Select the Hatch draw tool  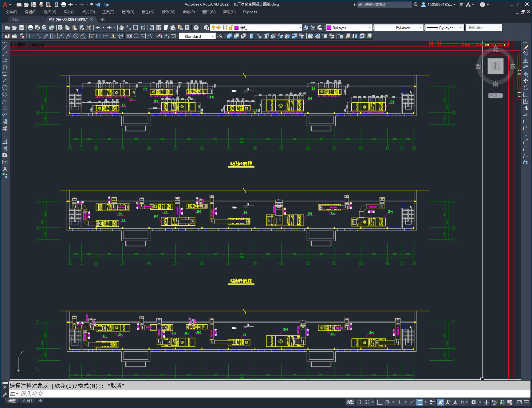click(x=5, y=142)
